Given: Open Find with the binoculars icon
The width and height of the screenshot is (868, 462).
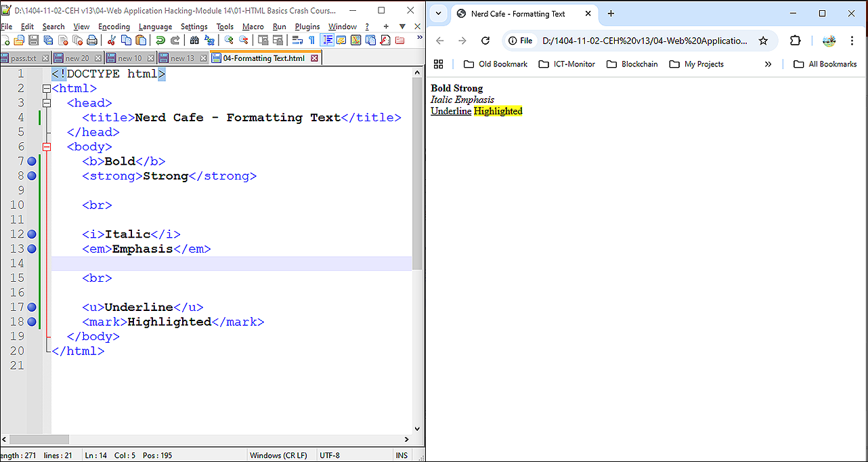Looking at the screenshot, I should click(194, 41).
